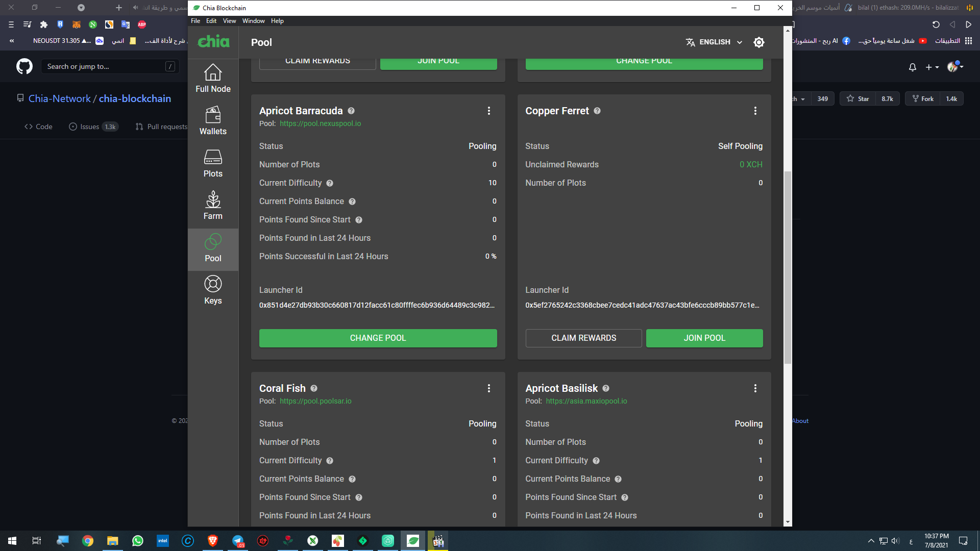Screen dimensions: 980x551
Task: Open the Edit menu in Chia
Action: (211, 21)
